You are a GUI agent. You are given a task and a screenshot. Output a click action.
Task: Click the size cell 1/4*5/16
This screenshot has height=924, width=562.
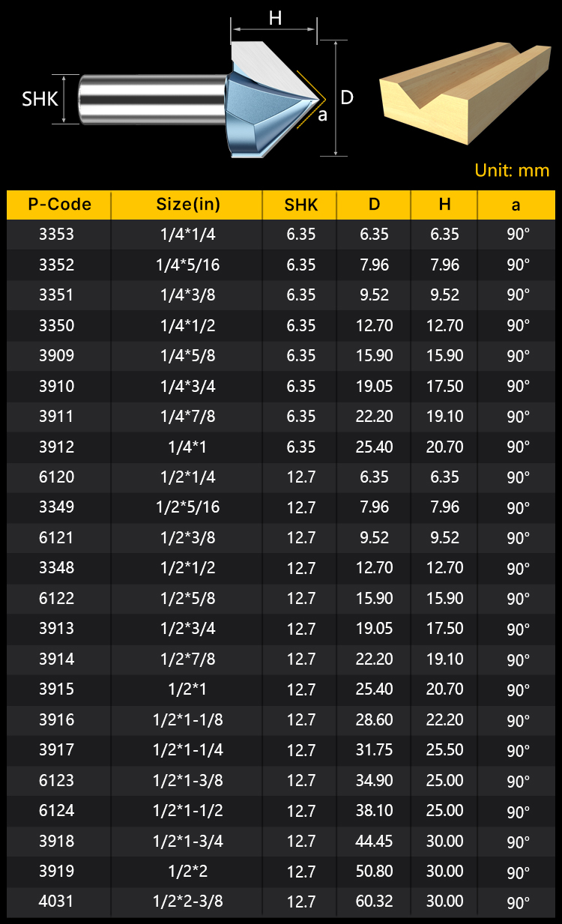[x=187, y=265]
